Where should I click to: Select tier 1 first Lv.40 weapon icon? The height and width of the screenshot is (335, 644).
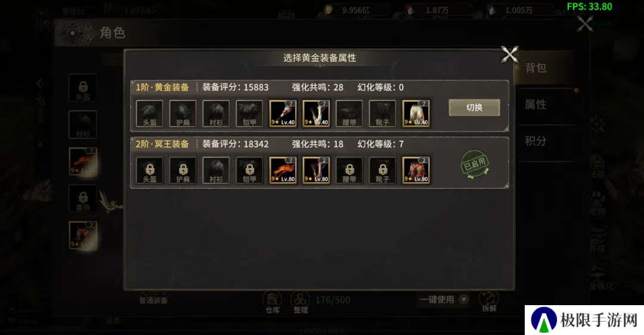[x=283, y=113]
